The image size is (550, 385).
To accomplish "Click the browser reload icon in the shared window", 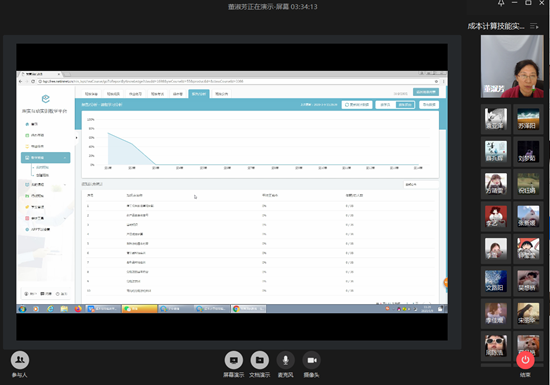I will [x=33, y=81].
